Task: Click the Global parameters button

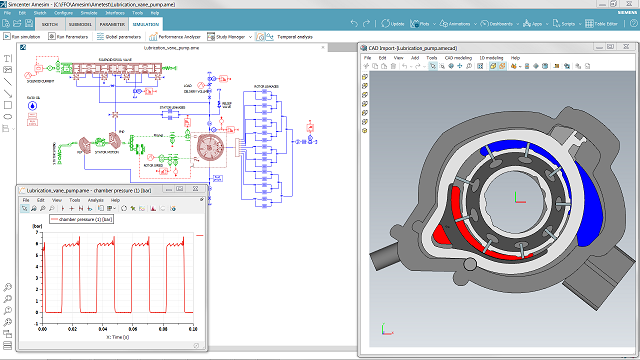Action: pyautogui.click(x=119, y=37)
